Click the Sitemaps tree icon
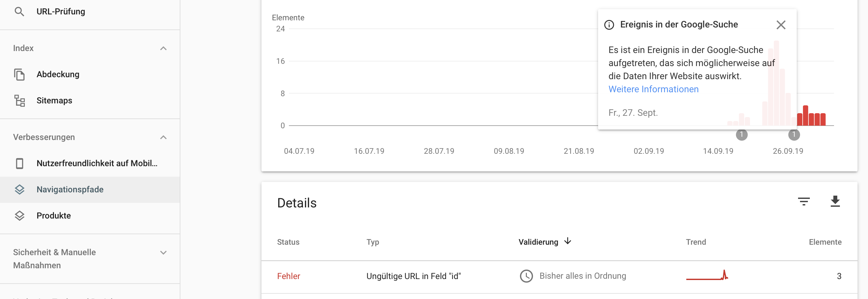 [x=19, y=100]
